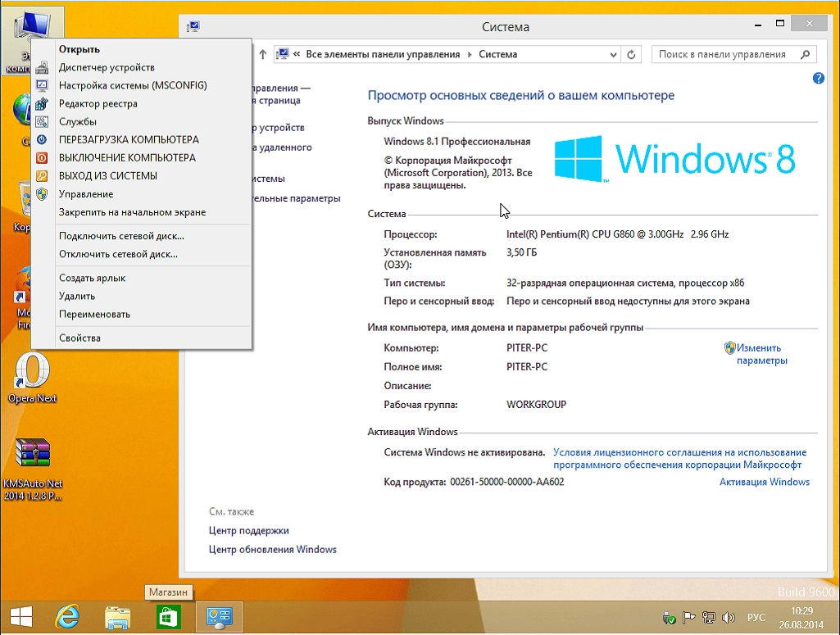The image size is (840, 635).
Task: Click volume speaker icon in system tray
Action: 728,619
